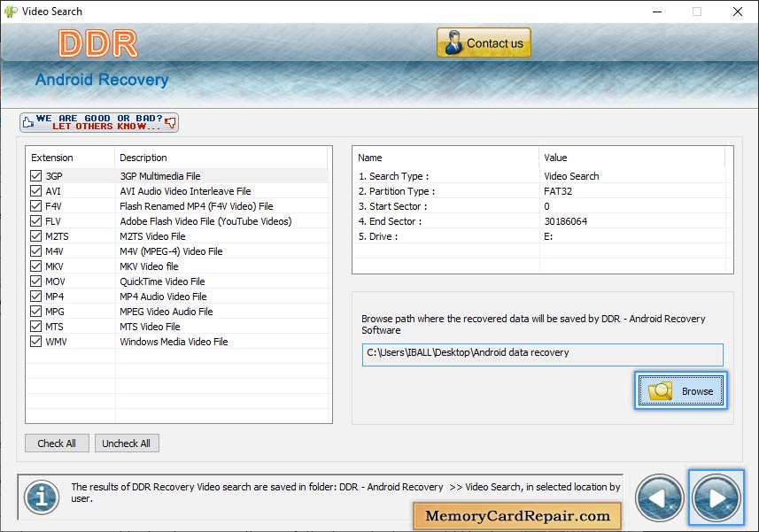Select 'Flash Renamed MP4 (F4V Video) File'
Viewport: 759px width, 532px height.
point(197,206)
